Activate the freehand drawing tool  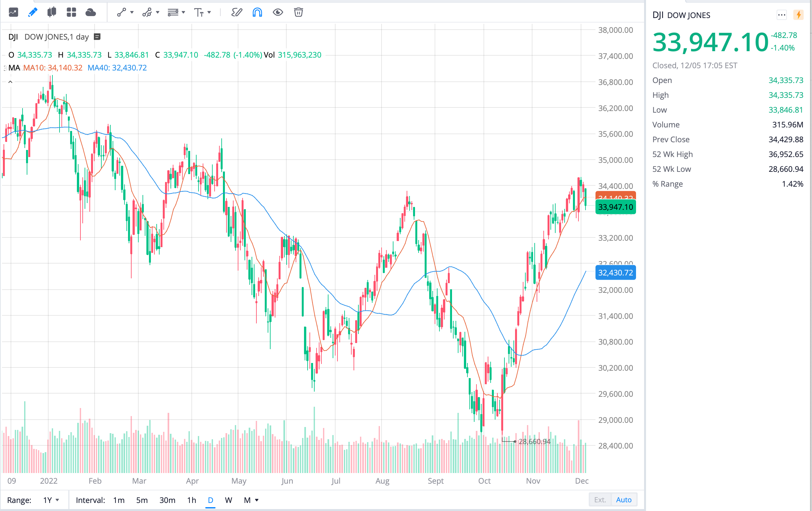point(237,12)
